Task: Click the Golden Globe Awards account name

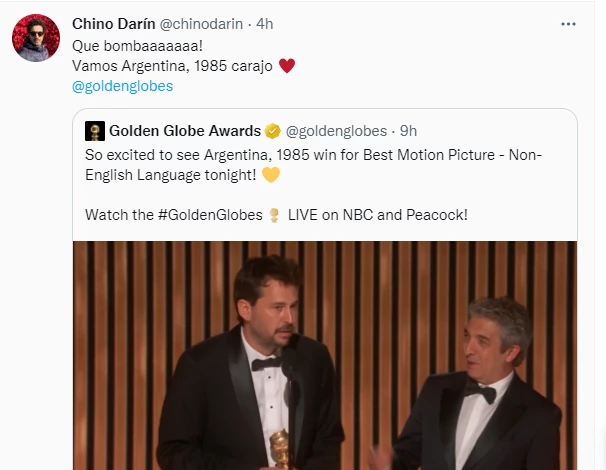Action: coord(185,131)
